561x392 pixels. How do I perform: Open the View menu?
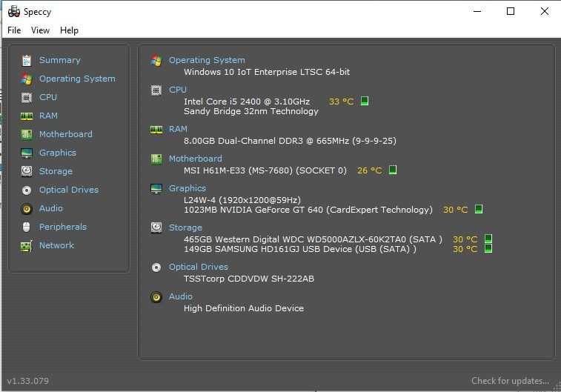coord(40,30)
